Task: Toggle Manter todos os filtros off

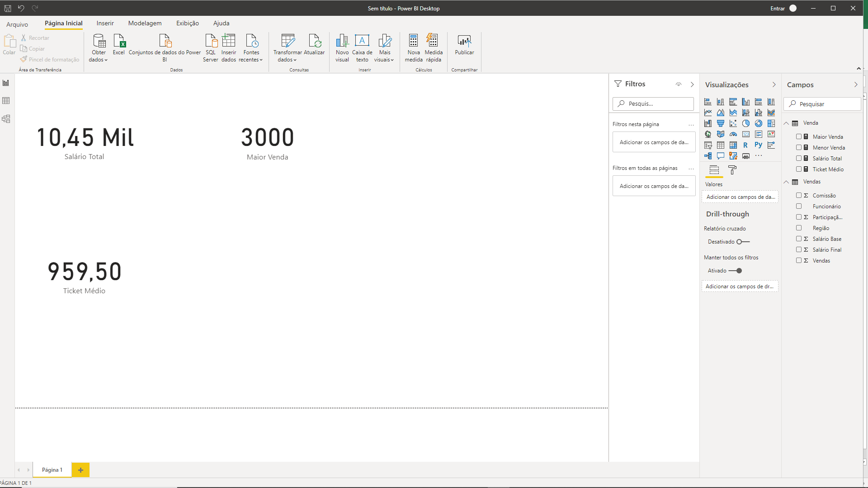Action: [x=736, y=271]
